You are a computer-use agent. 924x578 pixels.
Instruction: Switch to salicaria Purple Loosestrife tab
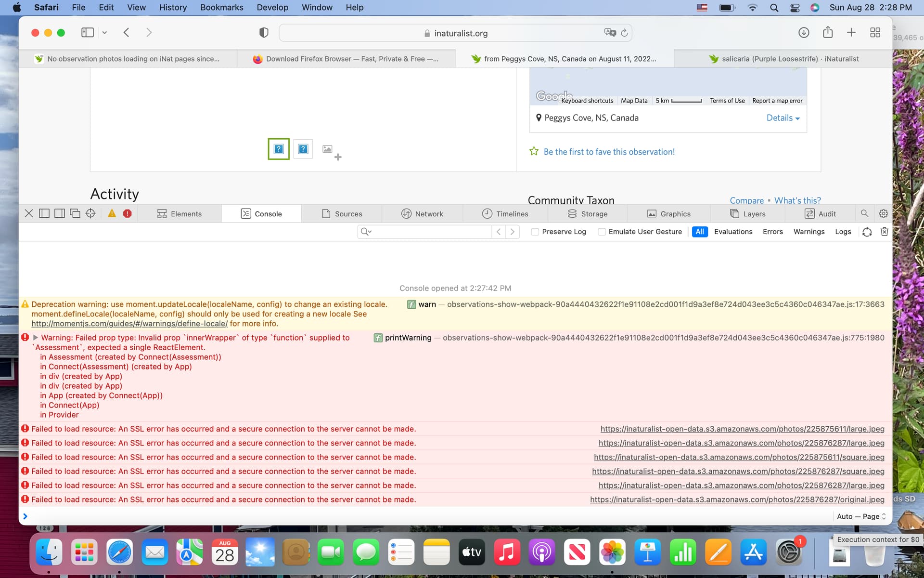(783, 59)
